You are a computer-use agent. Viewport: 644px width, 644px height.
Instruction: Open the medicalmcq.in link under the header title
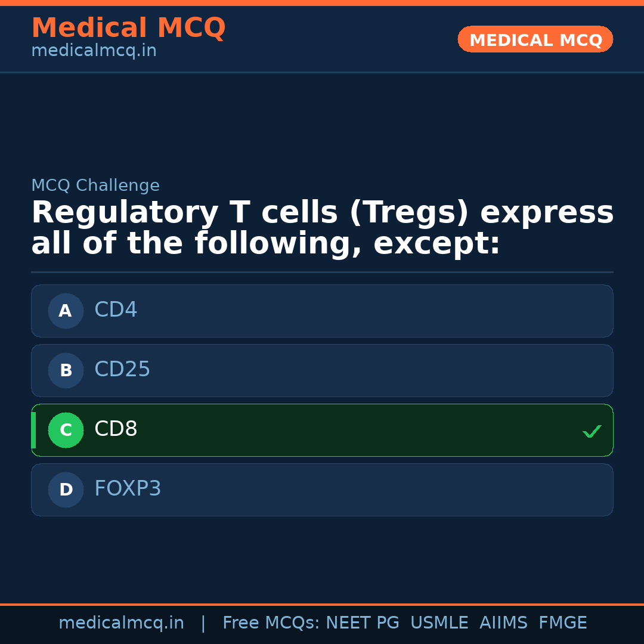click(x=94, y=51)
